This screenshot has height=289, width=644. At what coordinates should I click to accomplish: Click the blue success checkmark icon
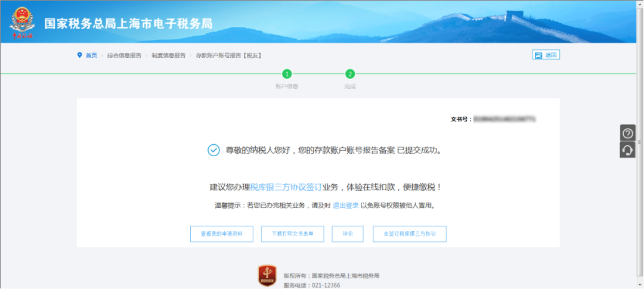(213, 150)
